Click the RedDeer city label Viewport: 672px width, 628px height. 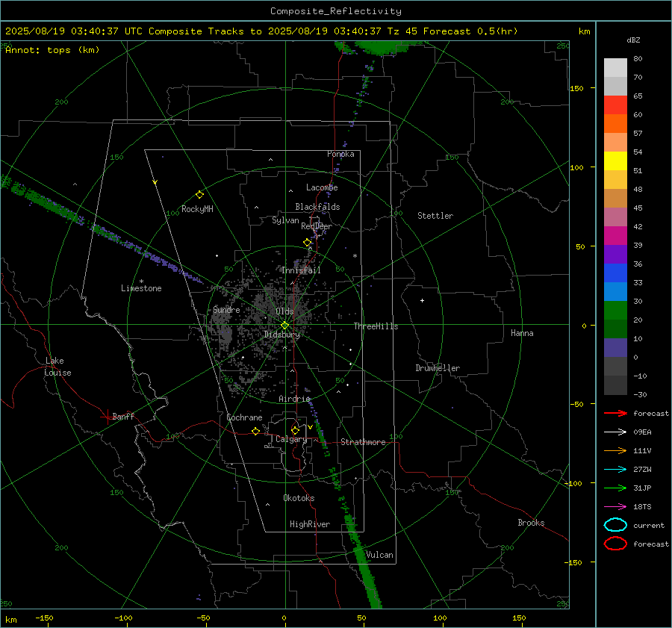click(x=317, y=226)
